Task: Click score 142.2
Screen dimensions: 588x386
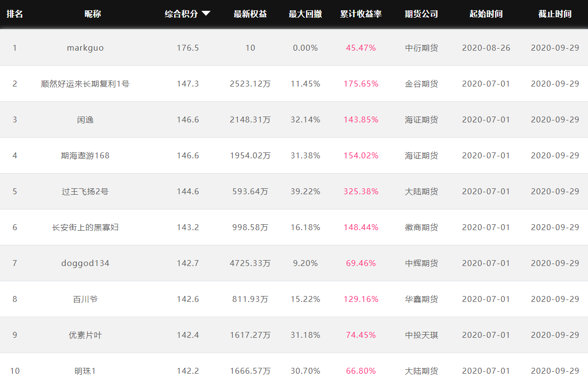Action: click(x=188, y=371)
